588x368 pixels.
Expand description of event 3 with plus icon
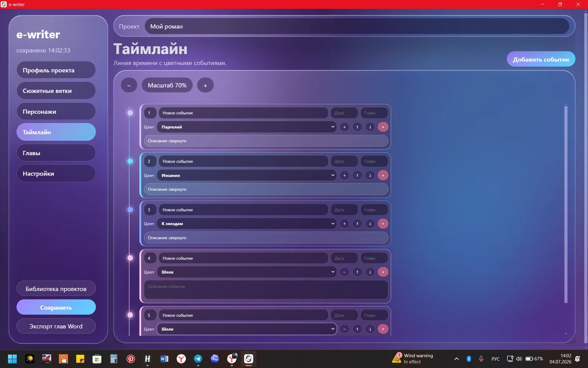click(344, 224)
